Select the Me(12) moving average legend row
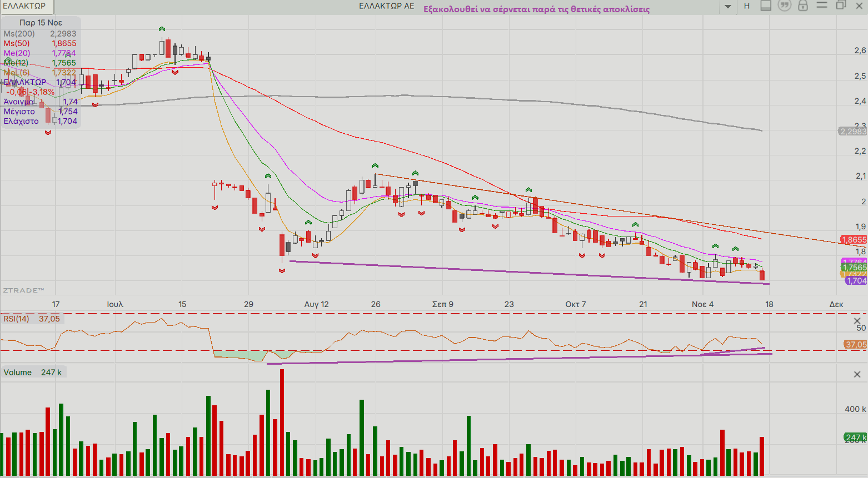 coord(40,63)
